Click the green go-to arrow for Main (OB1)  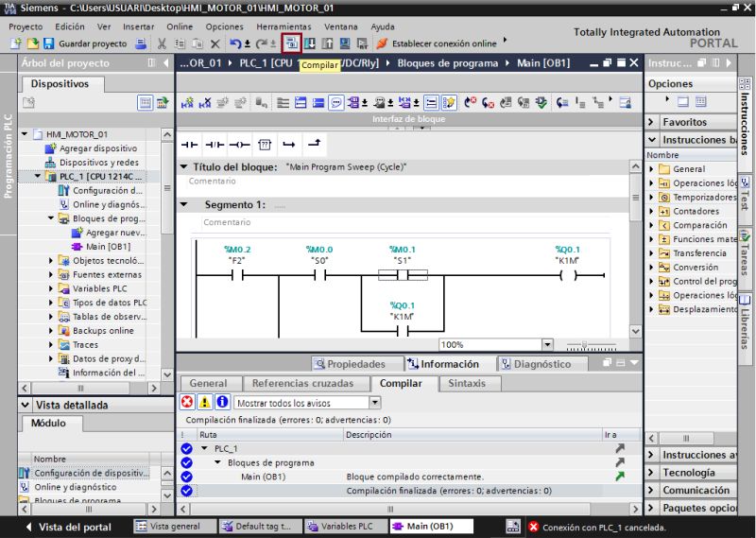620,477
